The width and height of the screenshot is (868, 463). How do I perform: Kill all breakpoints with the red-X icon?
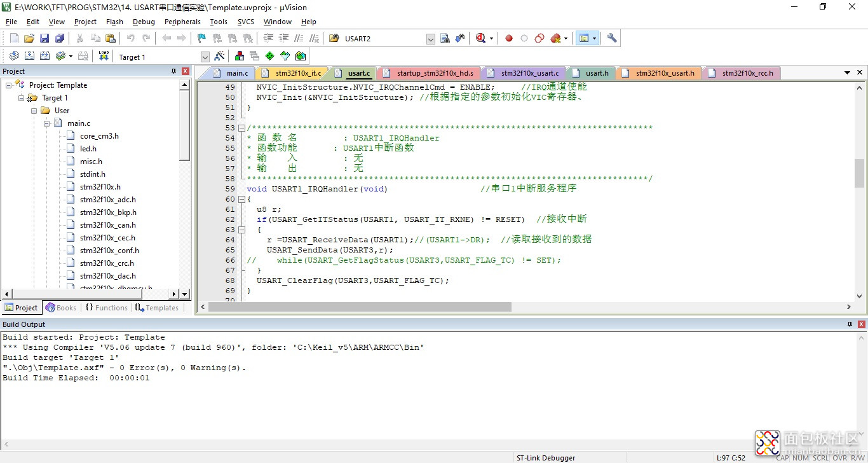click(556, 38)
